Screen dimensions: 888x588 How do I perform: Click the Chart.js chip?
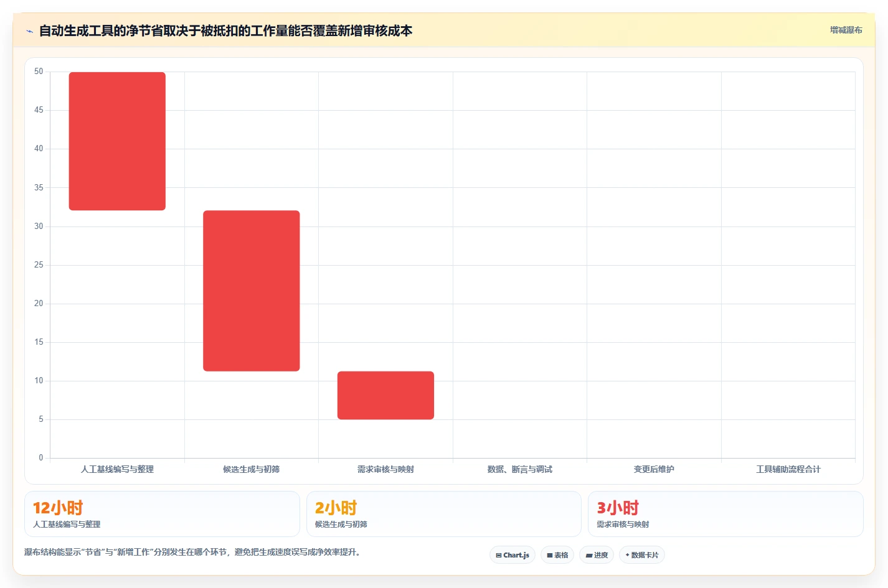click(x=512, y=555)
